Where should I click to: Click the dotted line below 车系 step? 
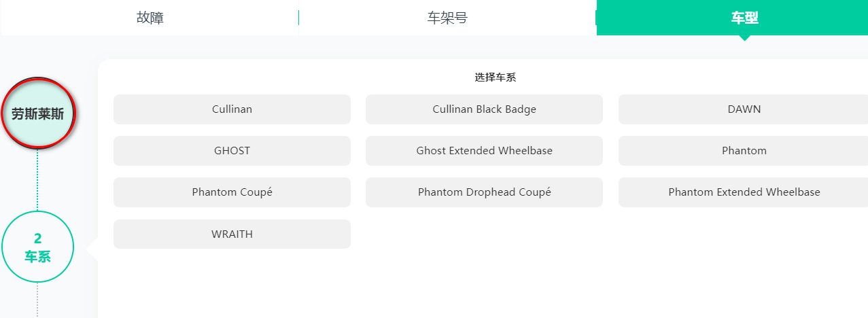pyautogui.click(x=37, y=300)
